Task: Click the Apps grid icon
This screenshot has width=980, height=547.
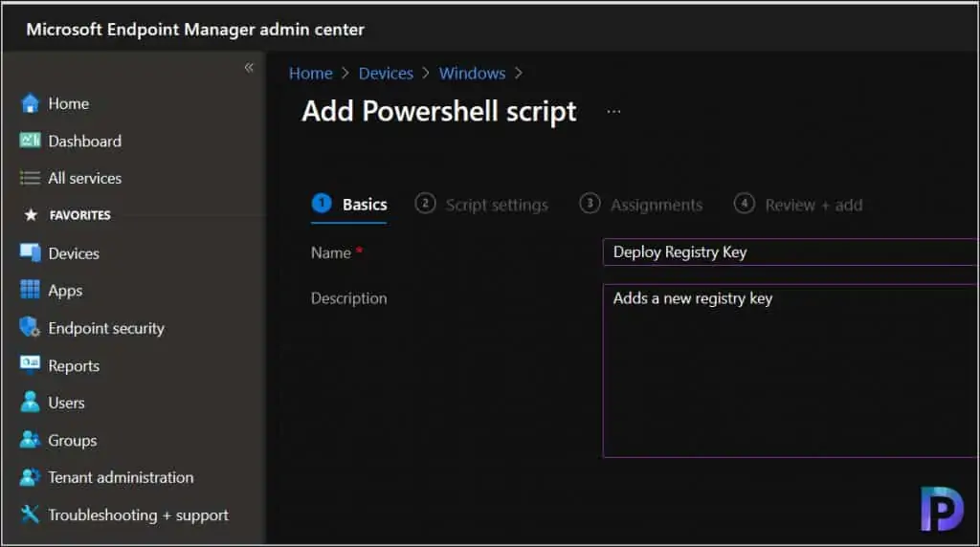Action: [30, 290]
